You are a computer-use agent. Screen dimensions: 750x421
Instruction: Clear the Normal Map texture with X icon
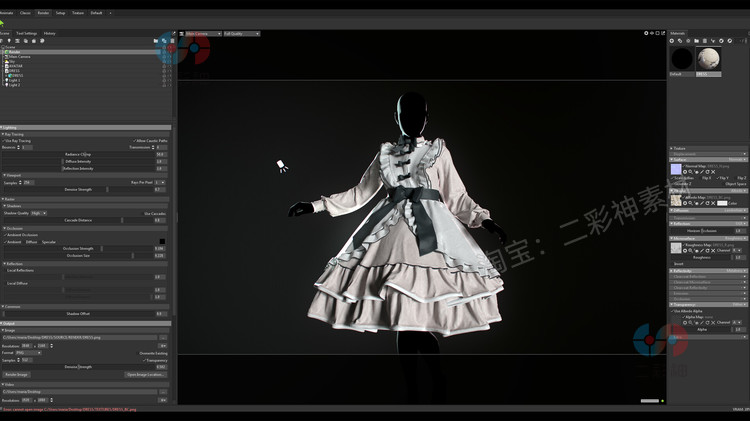[x=713, y=172]
